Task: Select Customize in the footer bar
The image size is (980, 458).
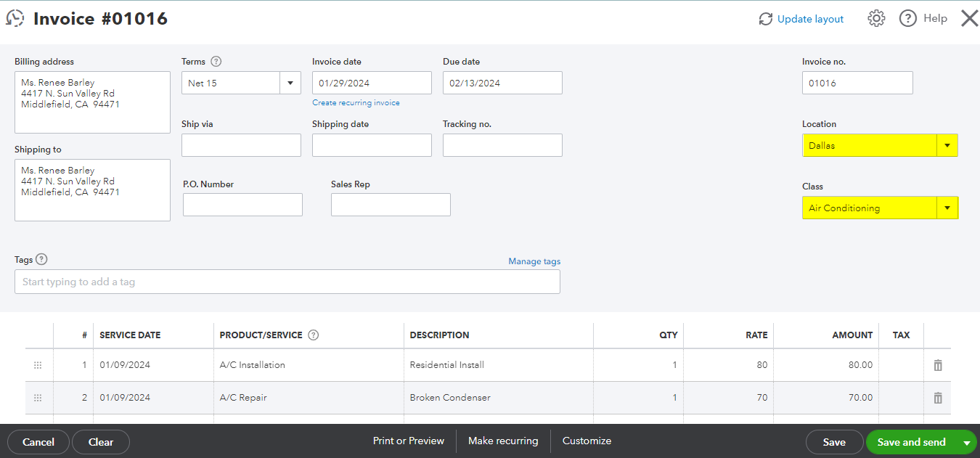Action: tap(587, 441)
